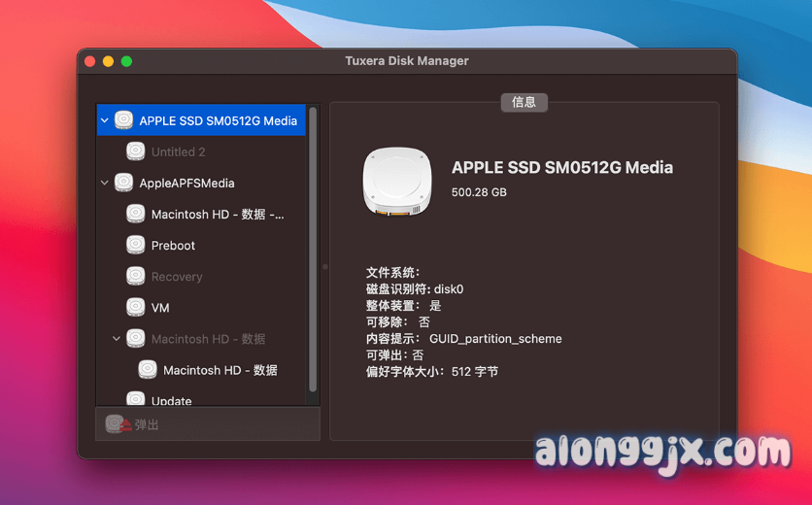Click the Preboot volume icon
Screen dimensions: 812x505
coord(136,245)
